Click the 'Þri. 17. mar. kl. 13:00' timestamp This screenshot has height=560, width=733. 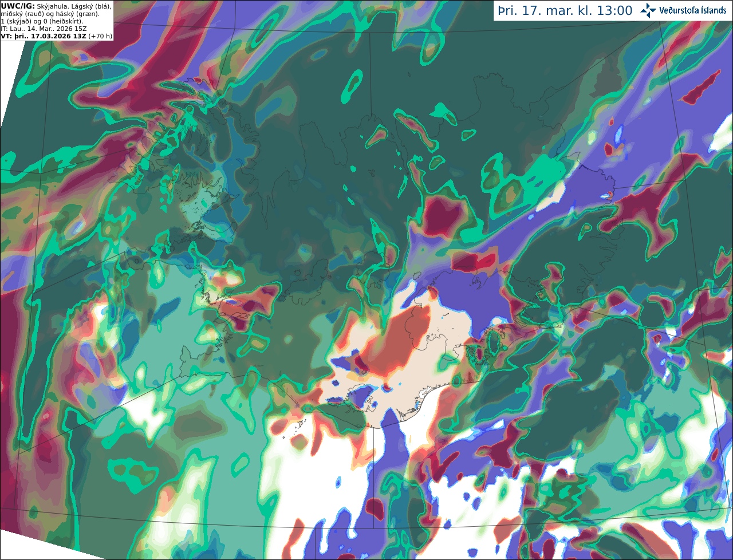(x=565, y=11)
